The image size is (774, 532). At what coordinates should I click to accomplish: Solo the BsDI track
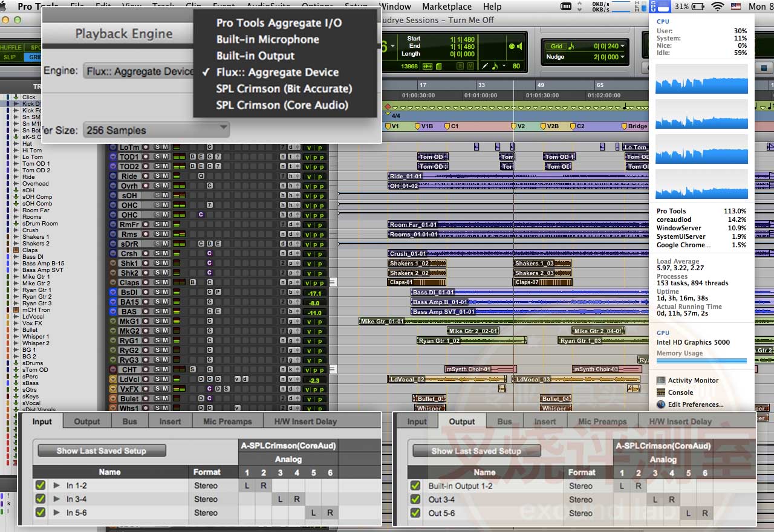point(157,293)
